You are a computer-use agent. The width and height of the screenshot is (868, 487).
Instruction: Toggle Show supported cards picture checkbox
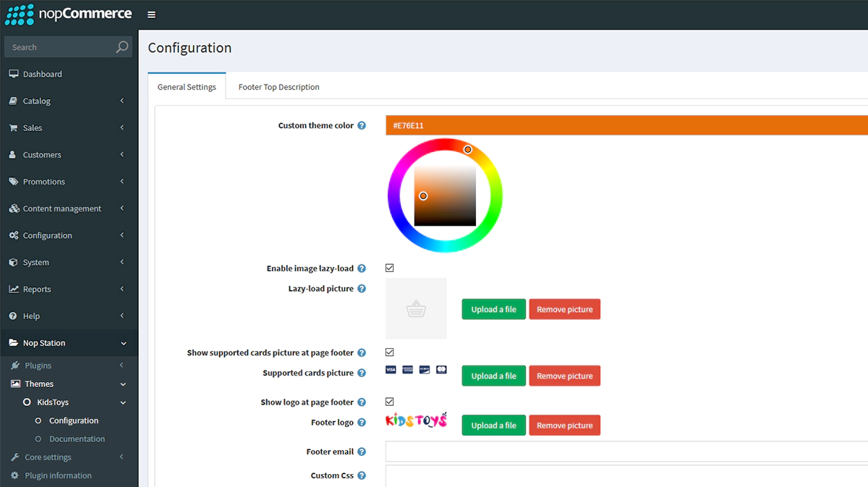point(390,352)
